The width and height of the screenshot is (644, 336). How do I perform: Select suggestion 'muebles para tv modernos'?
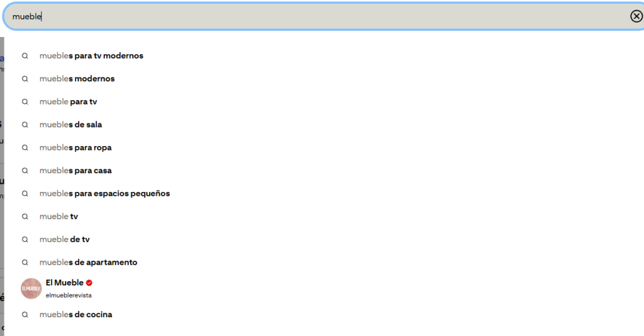91,56
